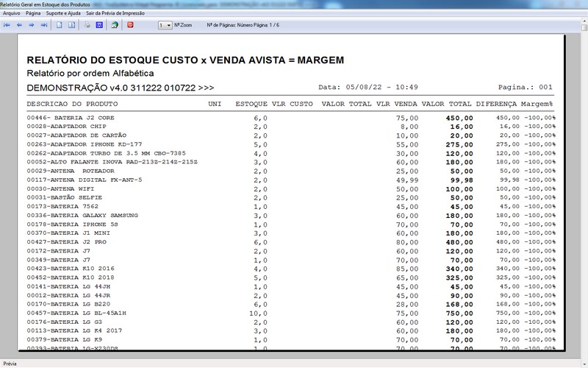Click subtitle 'Relatório por ordem Alfabética'
588x368 pixels.
point(90,73)
